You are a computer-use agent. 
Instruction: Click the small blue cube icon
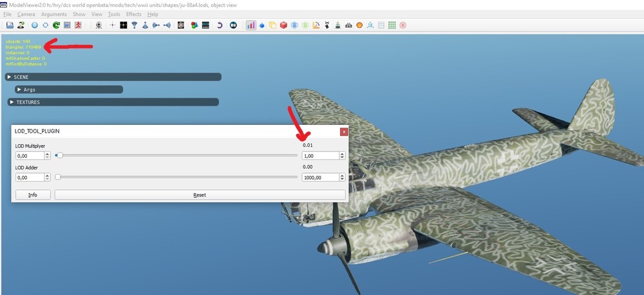(261, 26)
